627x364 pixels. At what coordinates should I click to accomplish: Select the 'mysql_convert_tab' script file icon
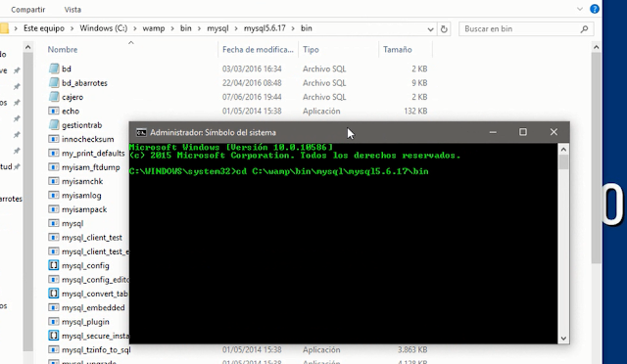(54, 294)
